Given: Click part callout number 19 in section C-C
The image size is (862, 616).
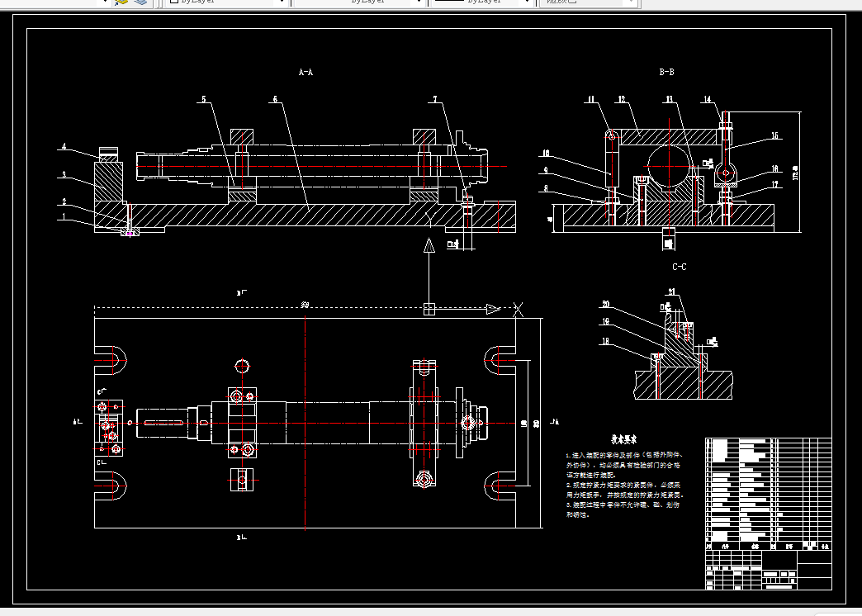Looking at the screenshot, I should [x=606, y=322].
